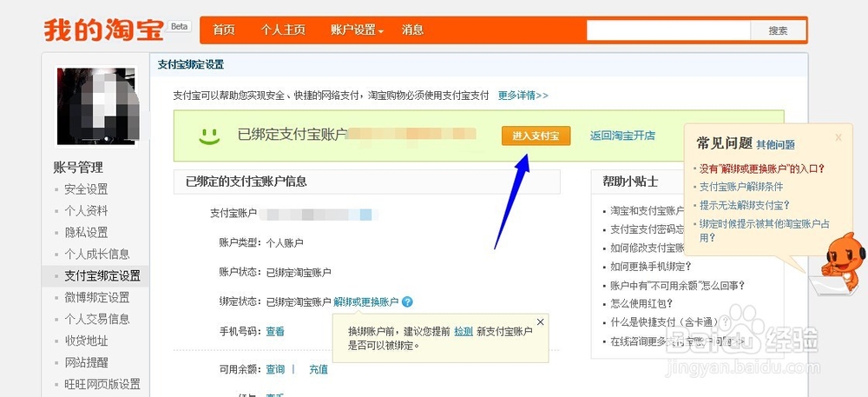Click the 搜索 button
Image resolution: width=868 pixels, height=397 pixels.
[778, 30]
